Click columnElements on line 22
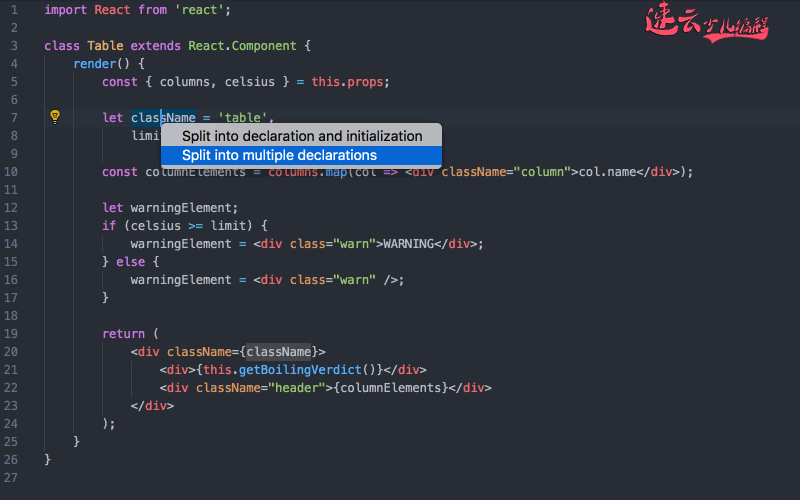This screenshot has height=500, width=800. (x=391, y=388)
